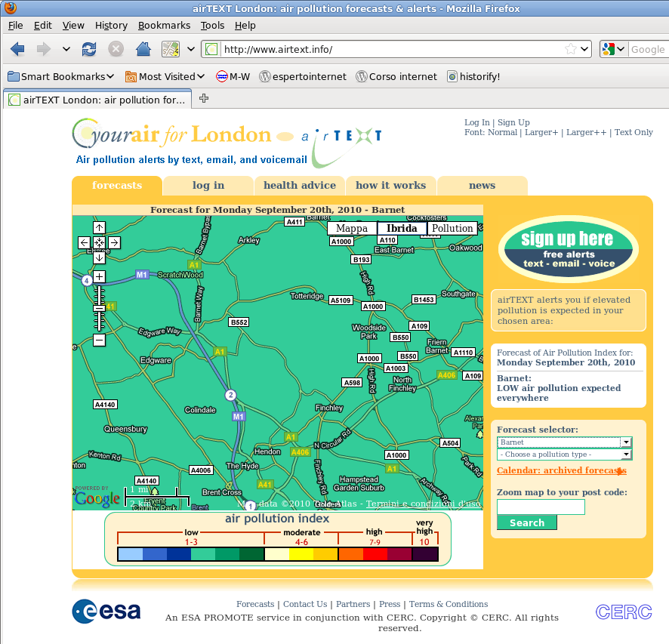Open the View menu
The height and width of the screenshot is (644, 669).
pyautogui.click(x=73, y=26)
